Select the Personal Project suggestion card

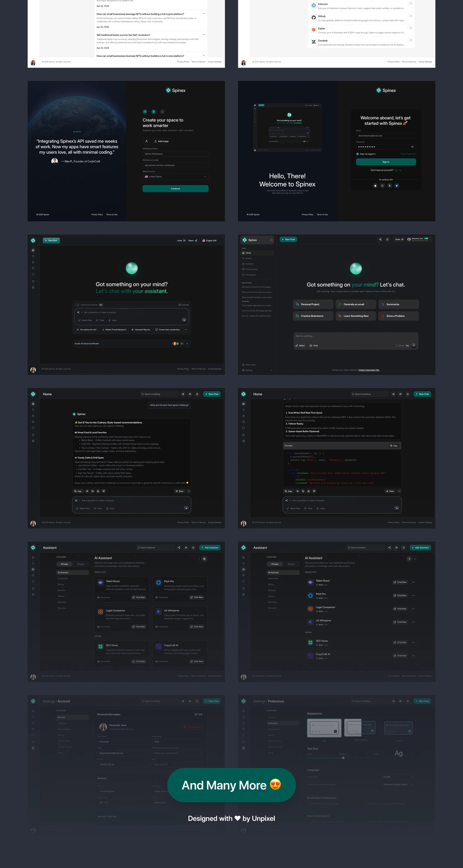pyautogui.click(x=313, y=304)
